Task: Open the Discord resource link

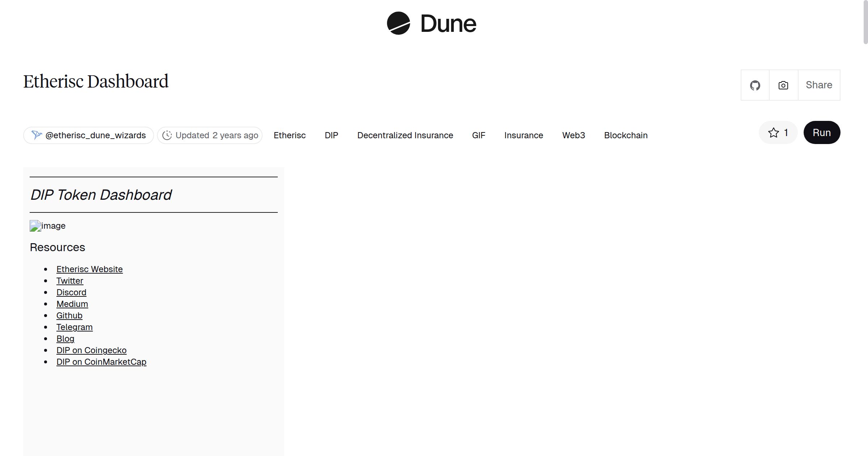Action: [71, 292]
